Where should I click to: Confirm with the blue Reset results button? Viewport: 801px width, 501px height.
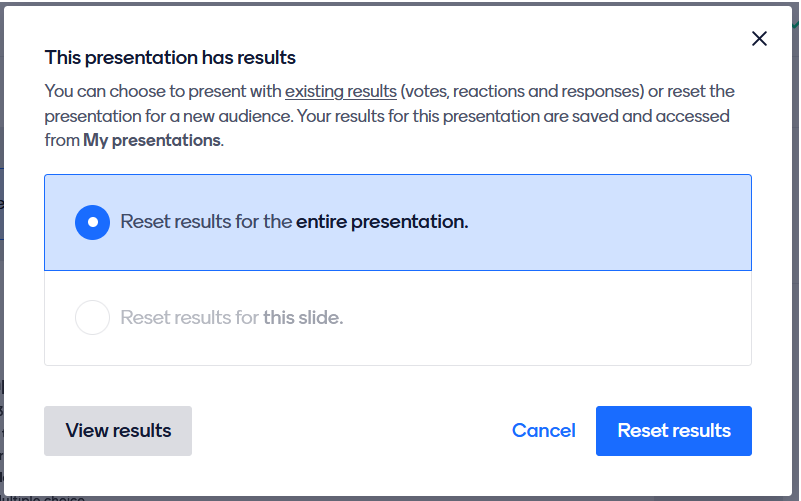point(674,431)
